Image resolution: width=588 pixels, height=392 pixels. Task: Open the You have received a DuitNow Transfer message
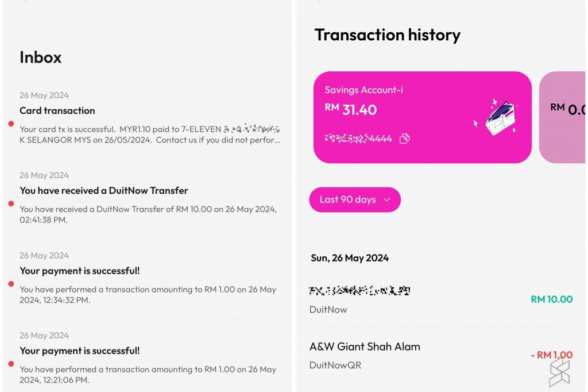150,198
